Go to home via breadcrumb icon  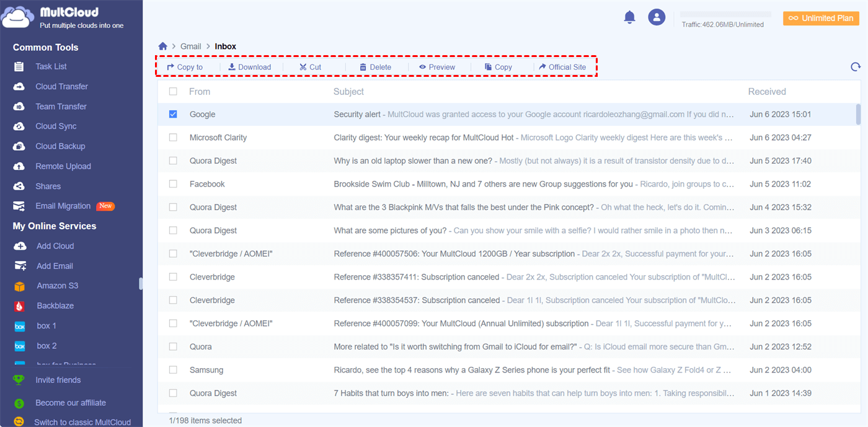coord(163,46)
